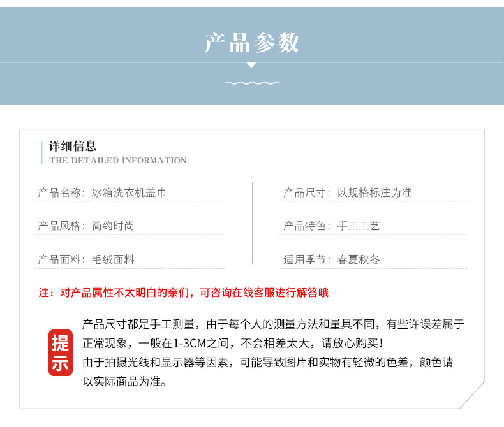Select the value 毛绒面料
This screenshot has width=504, height=427.
(x=113, y=259)
